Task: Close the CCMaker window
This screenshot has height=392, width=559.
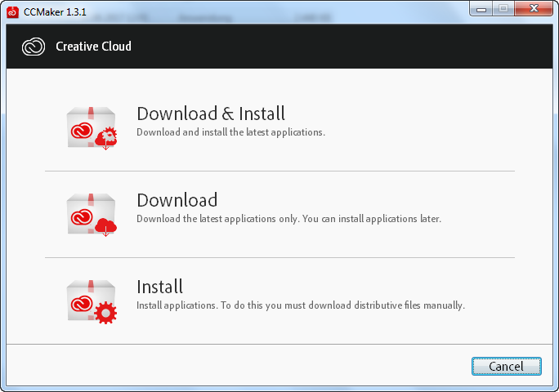Action: coord(534,8)
